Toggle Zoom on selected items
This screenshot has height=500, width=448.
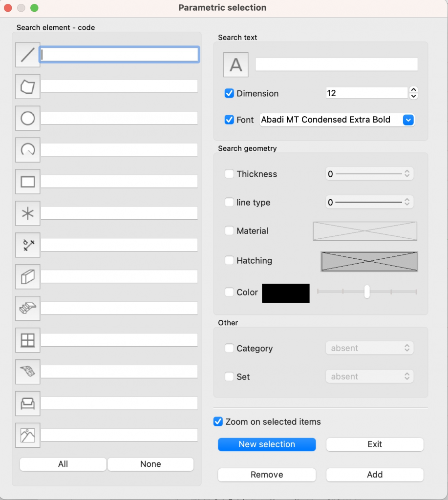click(218, 421)
